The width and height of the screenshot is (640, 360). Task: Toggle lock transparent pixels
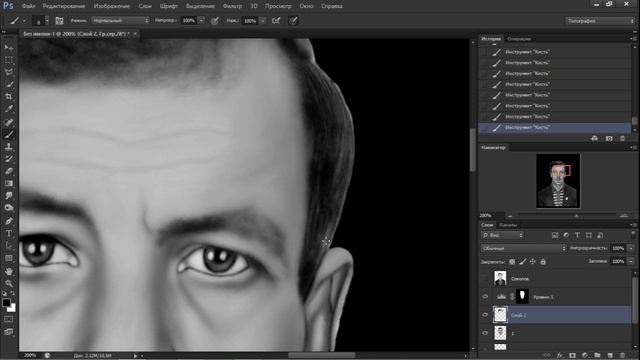[x=512, y=262]
